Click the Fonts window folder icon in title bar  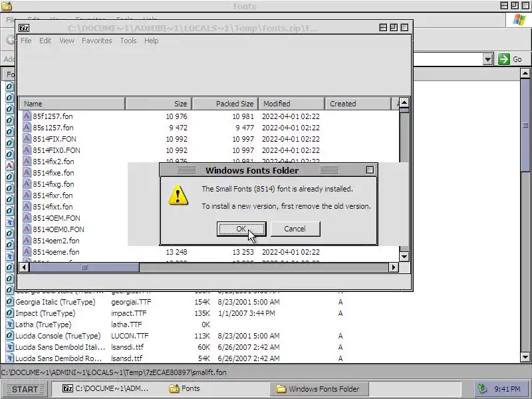(x=7, y=6)
